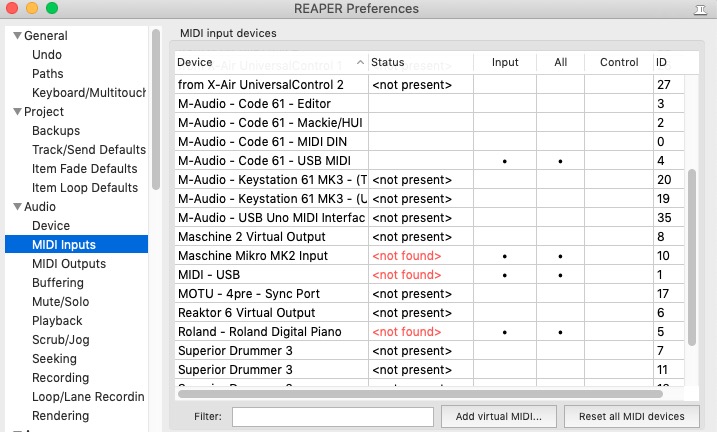
Task: Collapse the Audio tree section
Action: [17, 207]
